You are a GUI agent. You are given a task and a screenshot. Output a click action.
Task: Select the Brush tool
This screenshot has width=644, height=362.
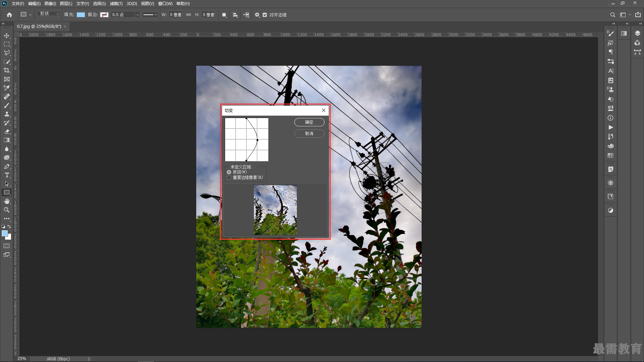pos(7,105)
